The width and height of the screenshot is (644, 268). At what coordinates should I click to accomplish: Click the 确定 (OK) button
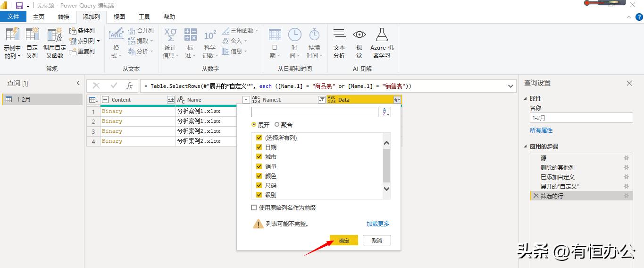(344, 240)
